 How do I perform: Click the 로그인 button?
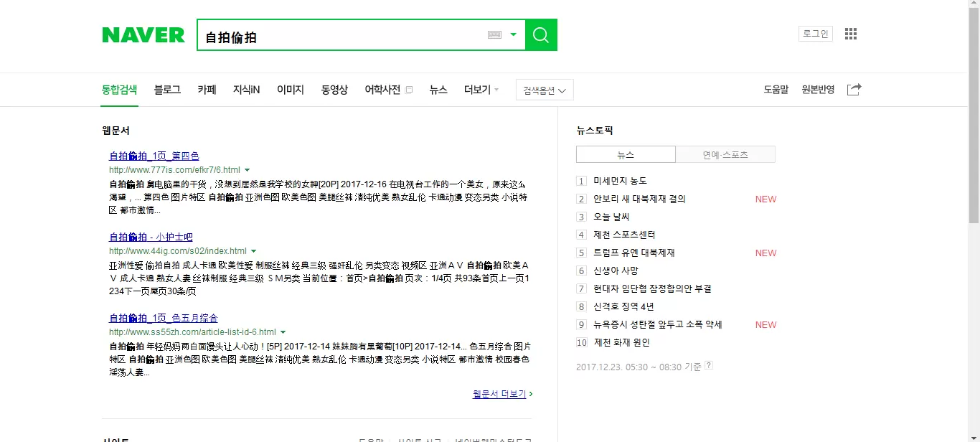pyautogui.click(x=815, y=34)
